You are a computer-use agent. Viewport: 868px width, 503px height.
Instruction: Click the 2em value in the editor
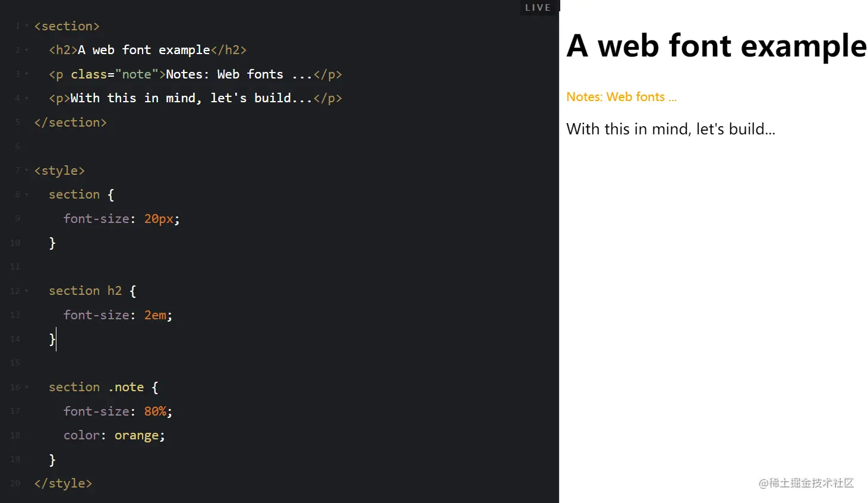[x=155, y=315]
